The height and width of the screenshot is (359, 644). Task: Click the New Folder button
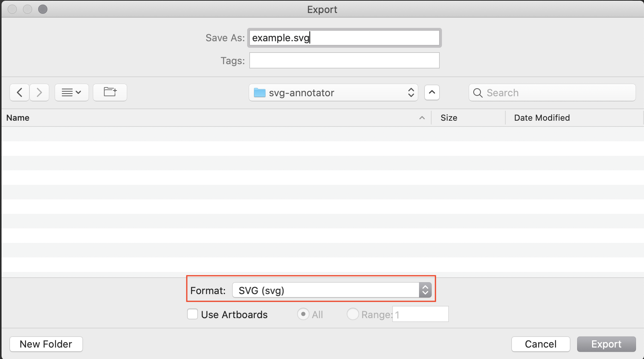(x=46, y=344)
